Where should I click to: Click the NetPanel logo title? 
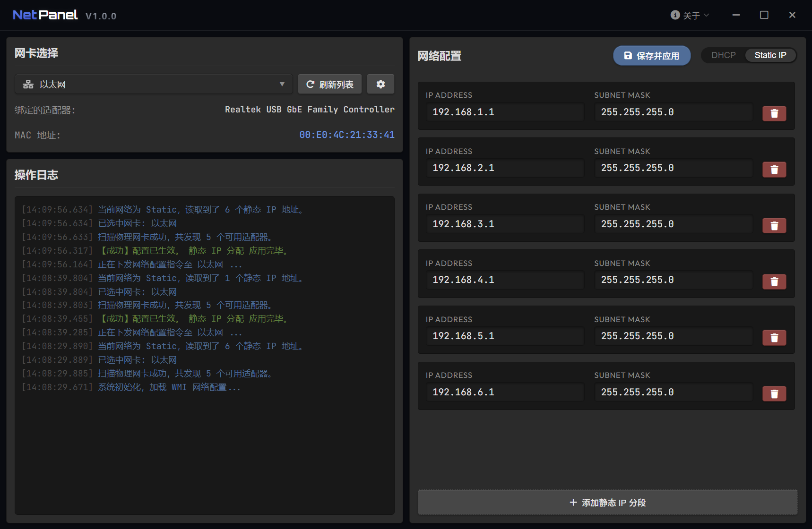(x=45, y=15)
